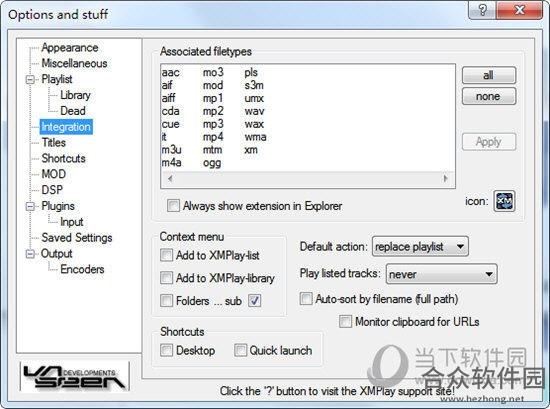The width and height of the screenshot is (550, 409).
Task: Select the 'mp1' filetype
Action: [x=213, y=98]
